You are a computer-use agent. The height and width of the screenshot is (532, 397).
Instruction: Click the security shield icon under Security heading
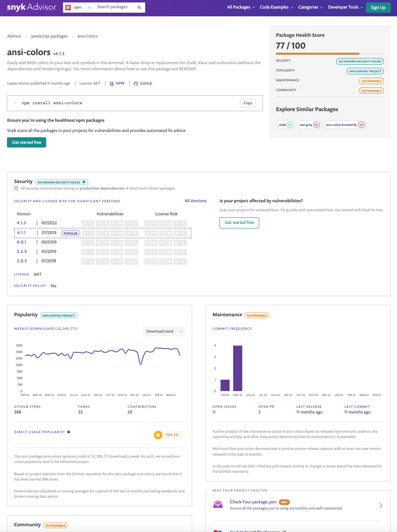click(16, 188)
